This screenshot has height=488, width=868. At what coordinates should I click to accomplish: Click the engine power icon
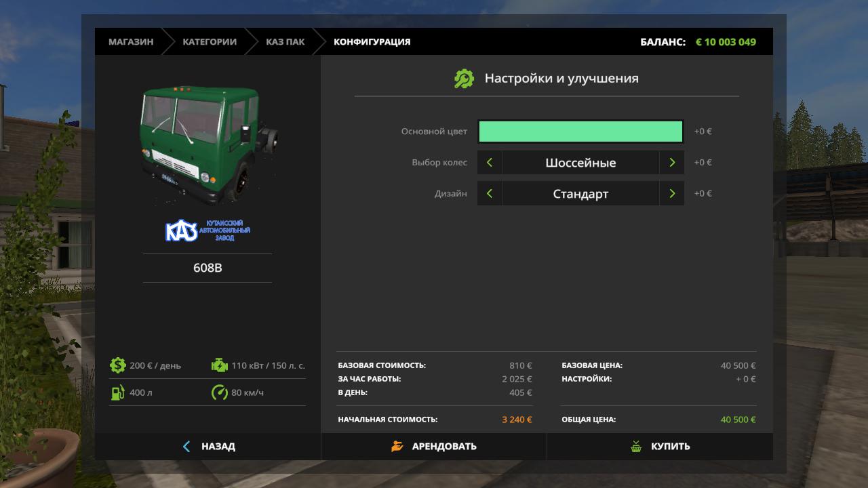220,365
